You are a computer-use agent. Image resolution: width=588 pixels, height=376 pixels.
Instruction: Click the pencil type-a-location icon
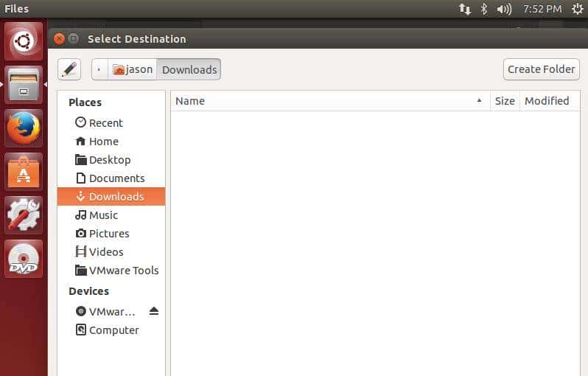click(x=69, y=69)
